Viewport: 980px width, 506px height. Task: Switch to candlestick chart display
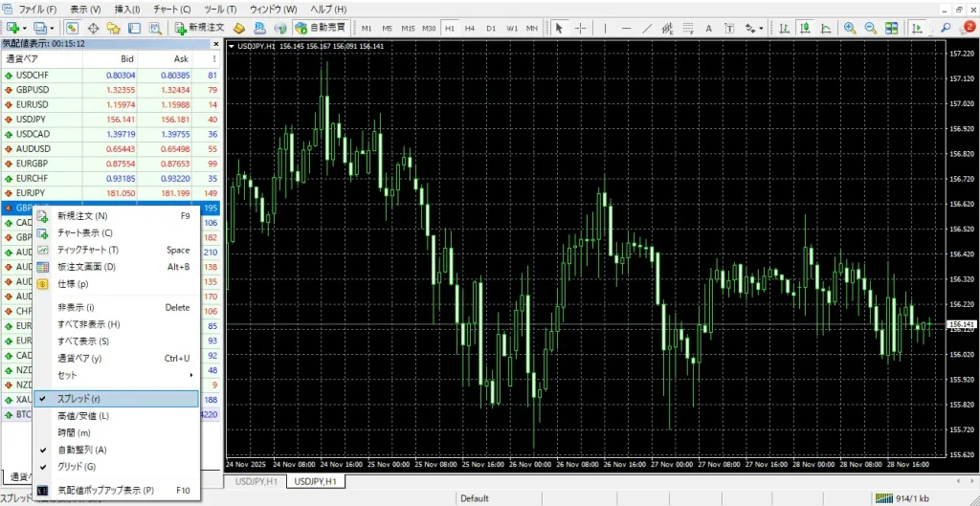805,28
